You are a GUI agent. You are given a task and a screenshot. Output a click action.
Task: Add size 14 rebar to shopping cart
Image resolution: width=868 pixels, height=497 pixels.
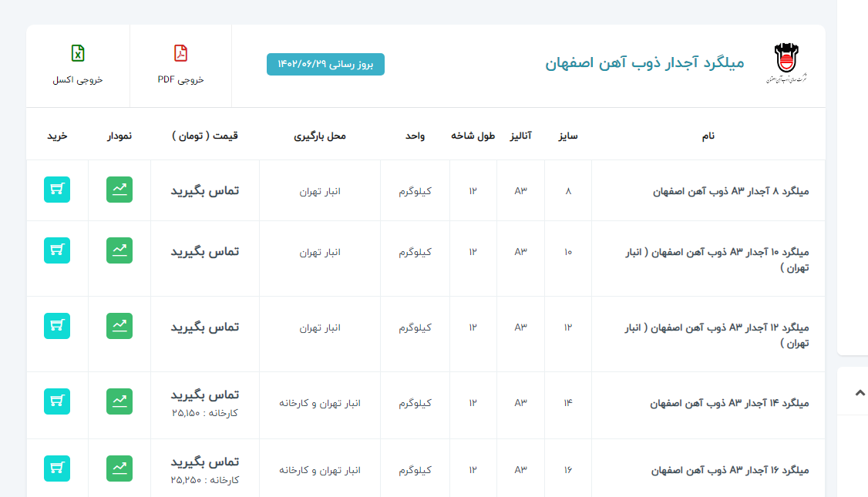[x=57, y=401]
